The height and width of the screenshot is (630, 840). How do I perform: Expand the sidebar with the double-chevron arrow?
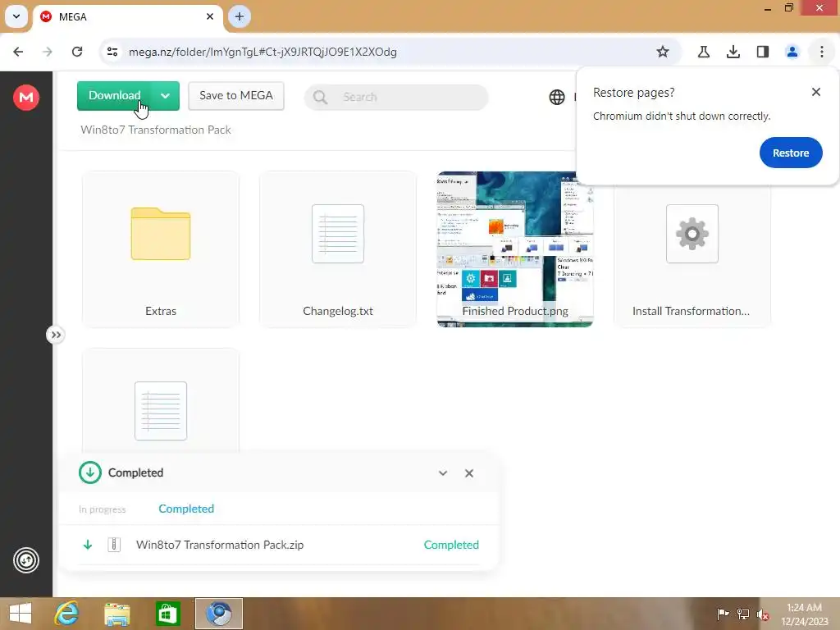[x=56, y=335]
